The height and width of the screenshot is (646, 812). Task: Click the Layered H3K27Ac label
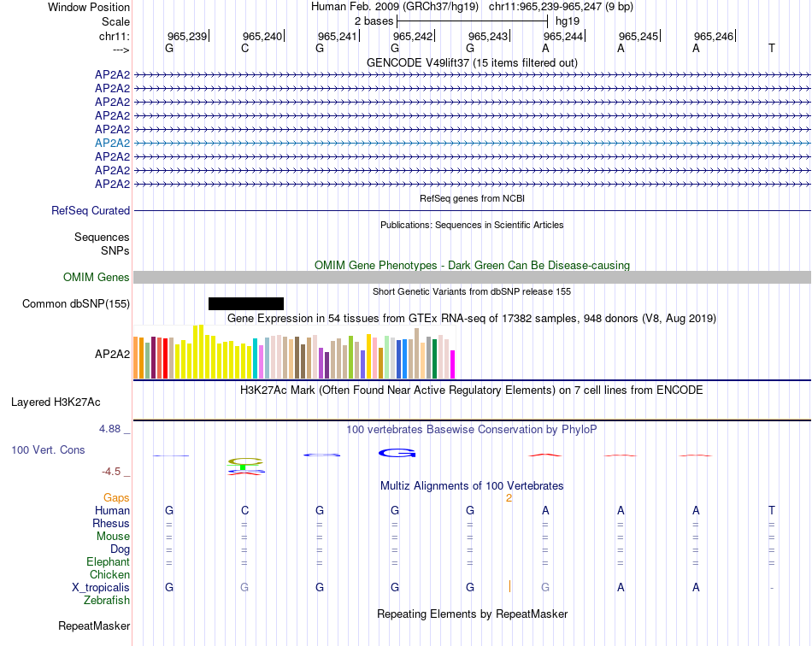(56, 402)
